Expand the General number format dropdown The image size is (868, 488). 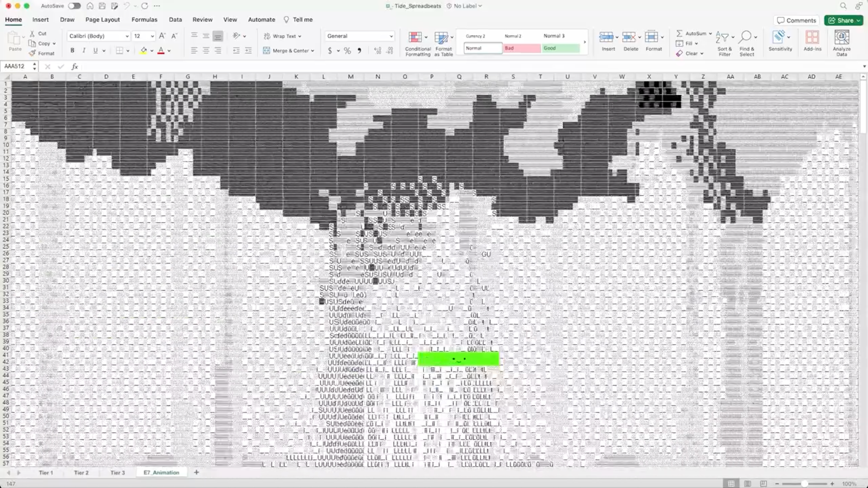[391, 36]
